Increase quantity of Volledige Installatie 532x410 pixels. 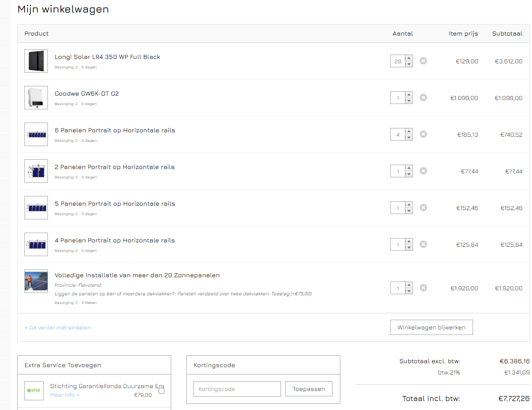409,285
